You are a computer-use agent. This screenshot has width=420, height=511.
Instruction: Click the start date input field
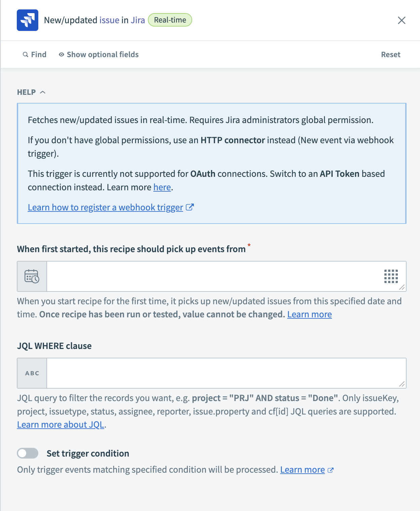tap(212, 276)
